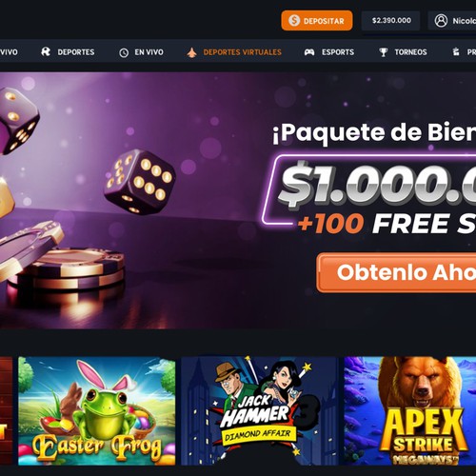Click the Obtenlo Ahora banner button

pos(397,272)
